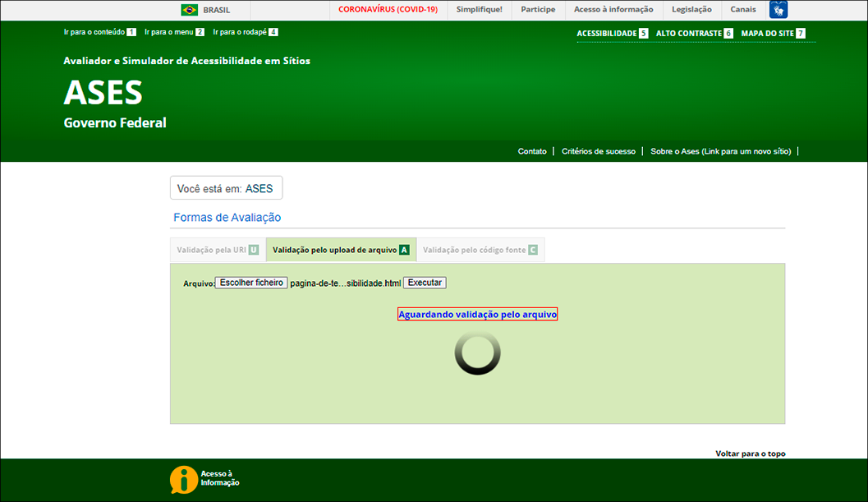This screenshot has height=502, width=868.
Task: Switch to Validação pelo código fonte tab
Action: click(480, 250)
